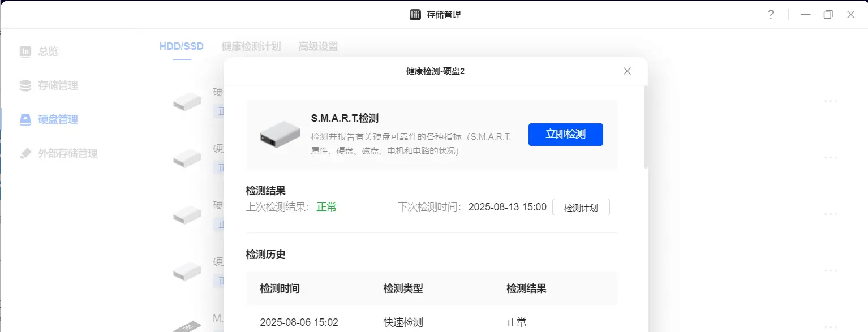Click the 检测计划 button
868x332 pixels.
pyautogui.click(x=581, y=208)
